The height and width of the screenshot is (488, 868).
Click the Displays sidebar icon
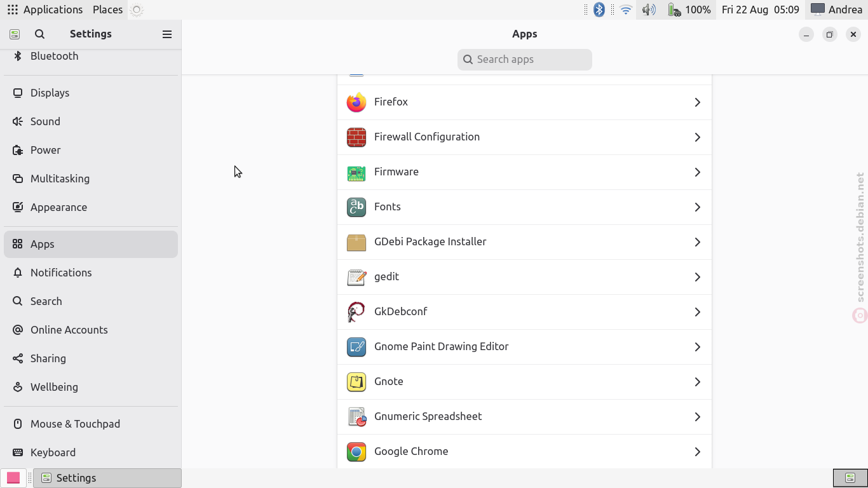18,93
